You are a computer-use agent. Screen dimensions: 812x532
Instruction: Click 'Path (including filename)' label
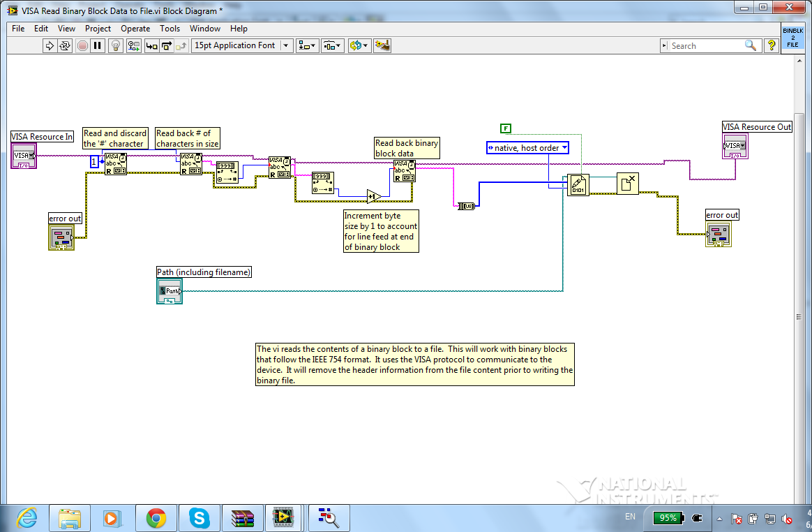point(204,272)
